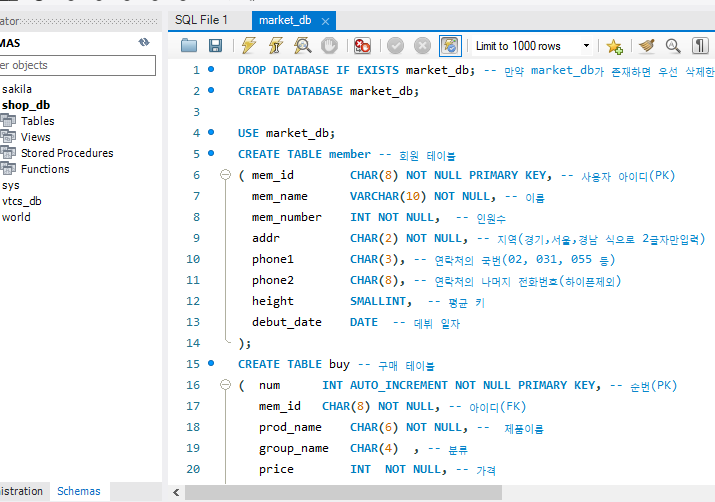Click 'mem_number' column on line 8
This screenshot has width=715, height=502.
pos(287,217)
